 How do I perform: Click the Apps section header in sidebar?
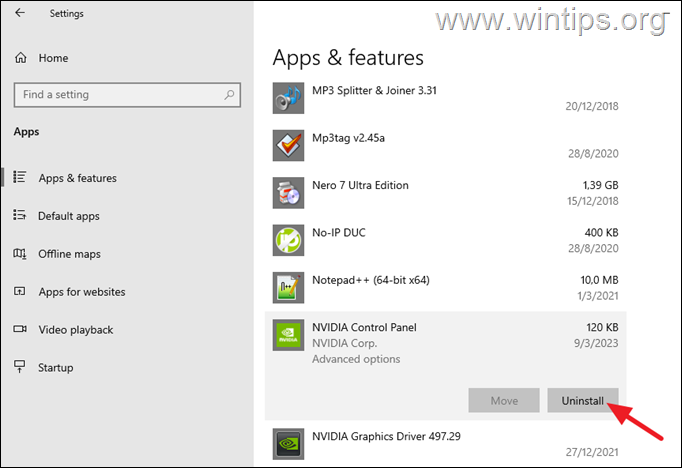[x=26, y=131]
